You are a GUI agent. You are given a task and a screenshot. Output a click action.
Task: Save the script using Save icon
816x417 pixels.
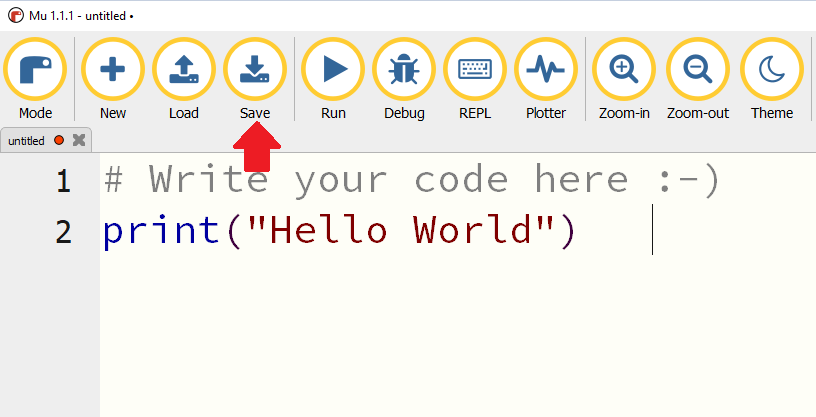pyautogui.click(x=255, y=69)
